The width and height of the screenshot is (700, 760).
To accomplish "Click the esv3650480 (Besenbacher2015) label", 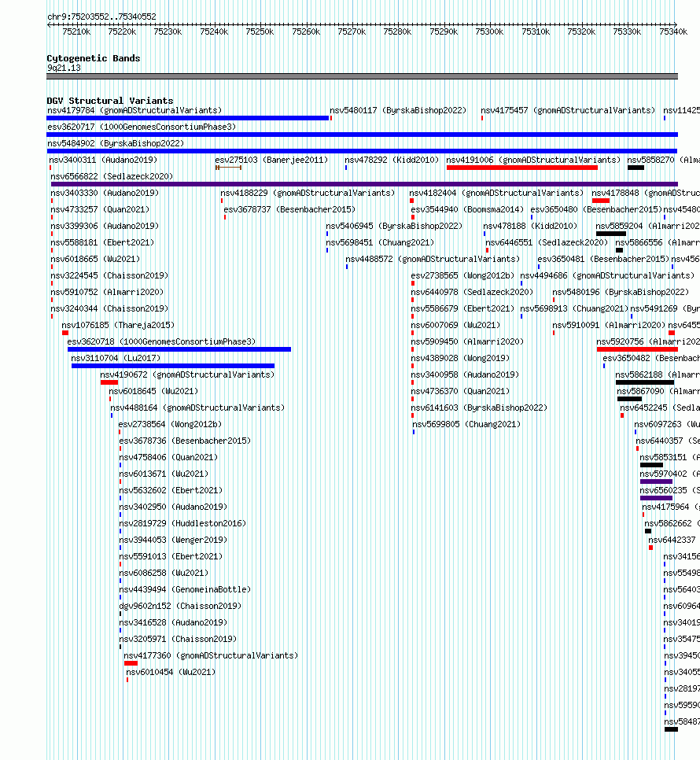I will click(x=596, y=209).
